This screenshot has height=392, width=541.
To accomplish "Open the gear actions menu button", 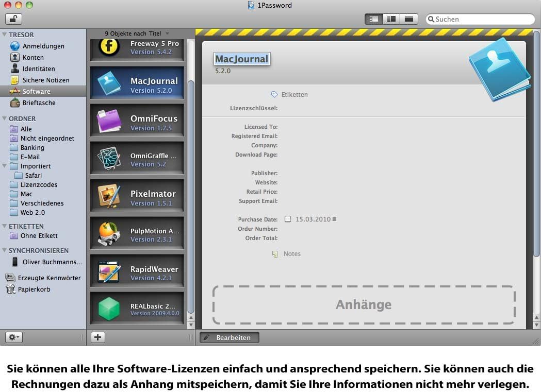I will coord(14,337).
